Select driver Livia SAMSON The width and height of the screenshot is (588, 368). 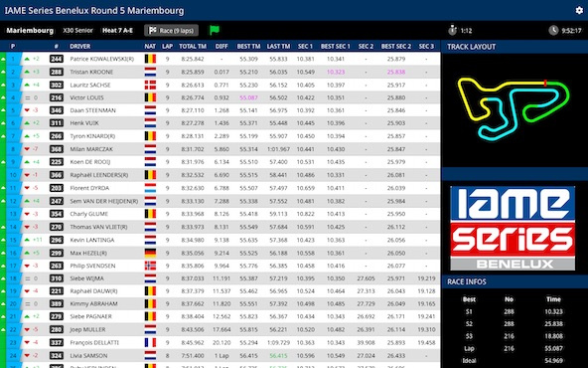(88, 356)
